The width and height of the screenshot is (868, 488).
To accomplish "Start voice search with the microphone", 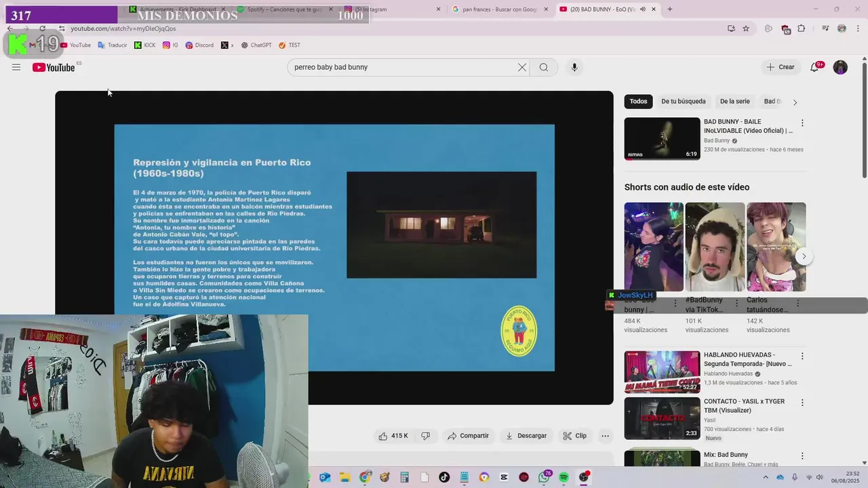I will tap(574, 67).
